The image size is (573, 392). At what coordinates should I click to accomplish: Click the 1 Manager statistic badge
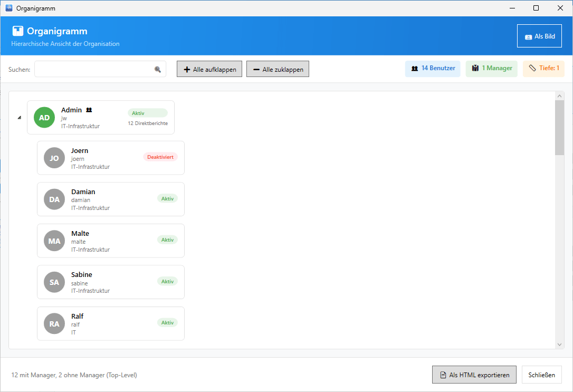491,69
